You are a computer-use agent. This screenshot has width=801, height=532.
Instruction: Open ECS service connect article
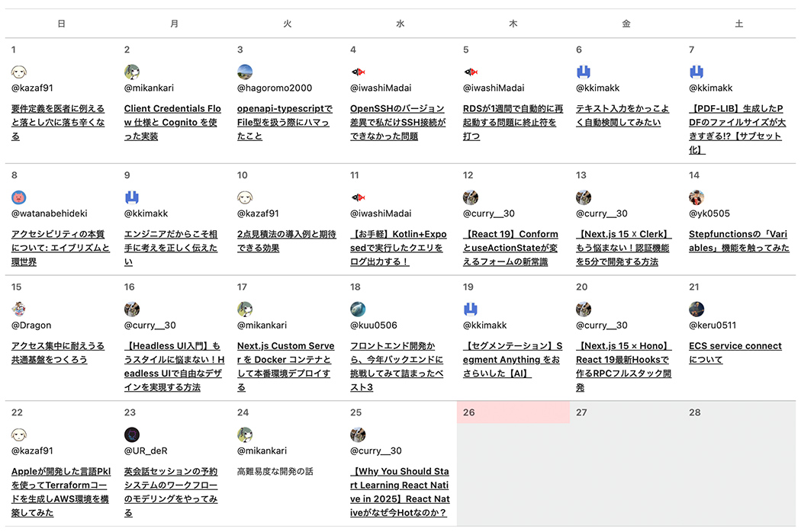click(735, 353)
